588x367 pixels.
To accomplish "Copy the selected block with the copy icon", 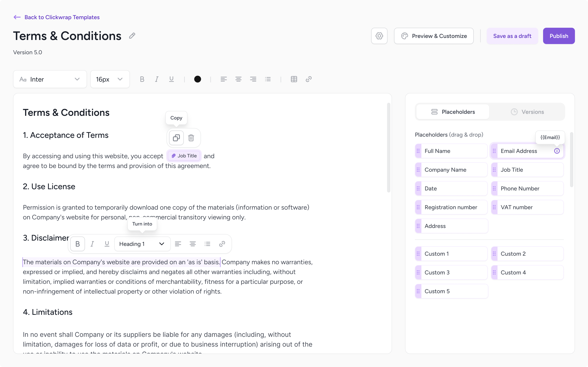I will tap(176, 138).
